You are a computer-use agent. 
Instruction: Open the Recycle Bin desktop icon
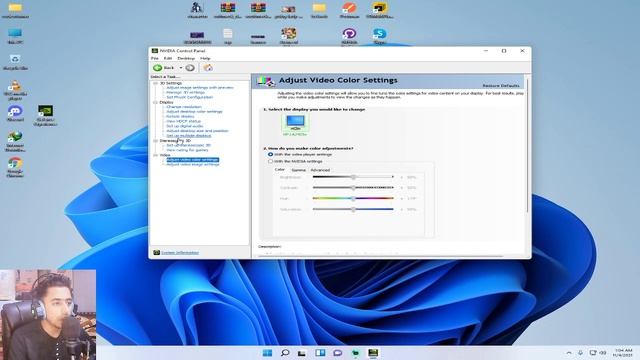15,60
